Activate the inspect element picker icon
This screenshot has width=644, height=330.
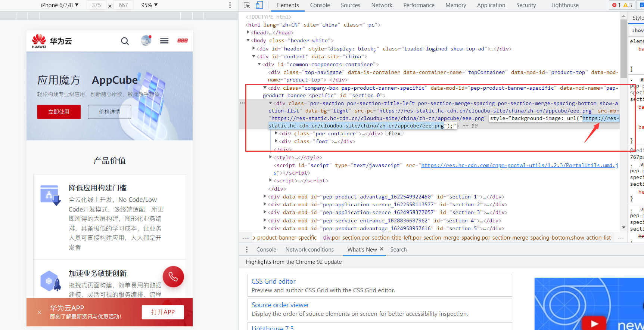(247, 5)
